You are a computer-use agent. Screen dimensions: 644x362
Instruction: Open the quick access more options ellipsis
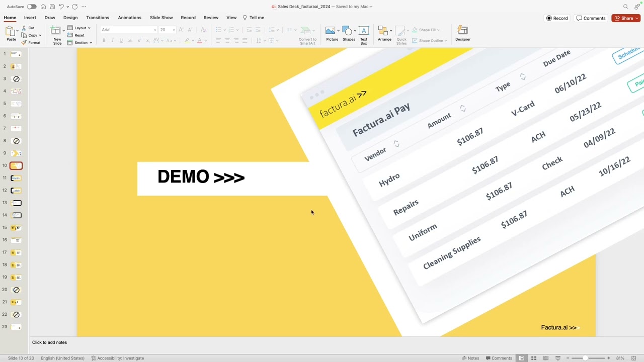pos(84,7)
